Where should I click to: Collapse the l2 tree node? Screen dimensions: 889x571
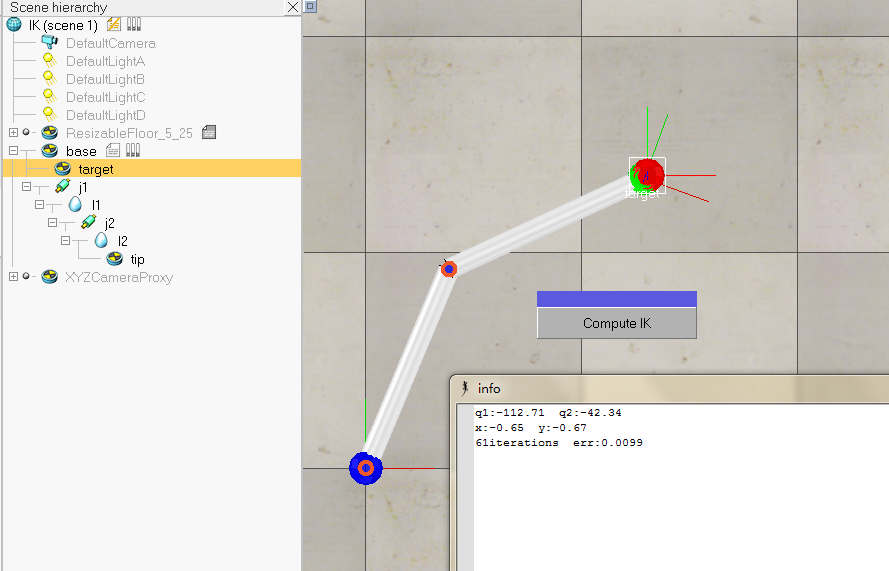pos(65,240)
